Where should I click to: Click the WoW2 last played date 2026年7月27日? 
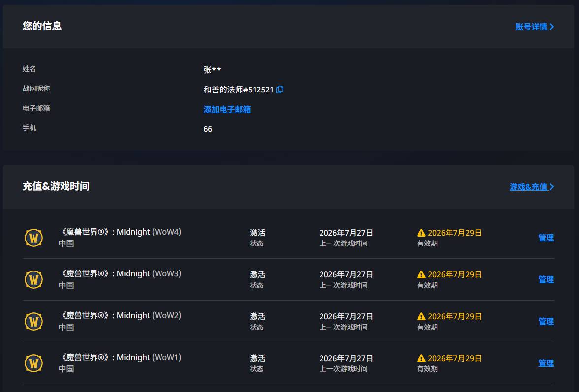[346, 316]
